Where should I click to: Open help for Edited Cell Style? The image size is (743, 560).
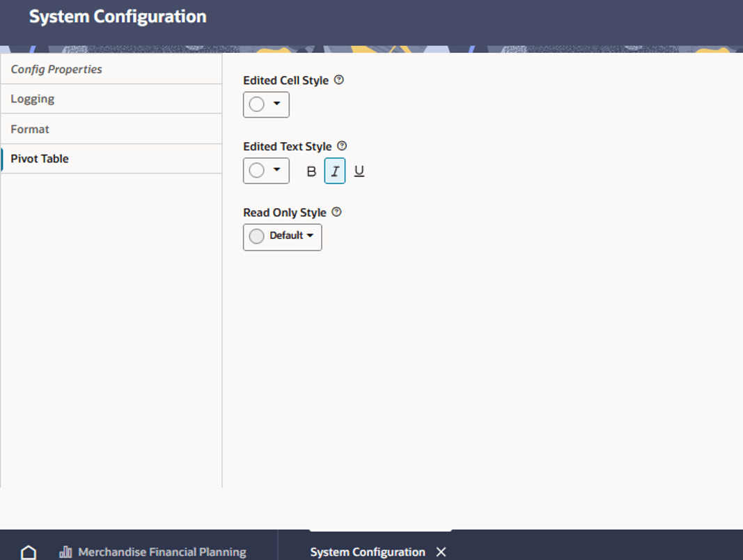click(339, 80)
